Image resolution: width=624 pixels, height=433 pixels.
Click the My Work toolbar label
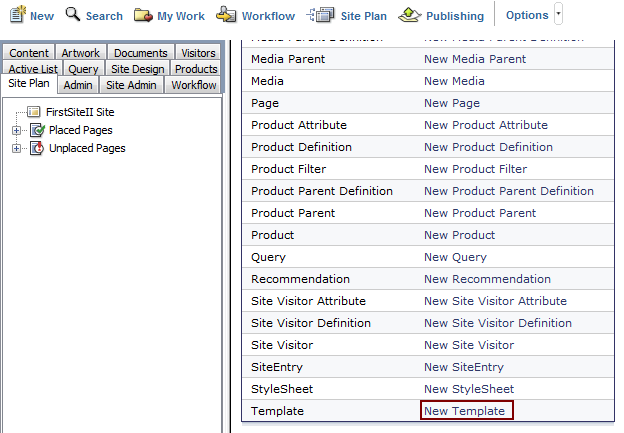coord(181,16)
